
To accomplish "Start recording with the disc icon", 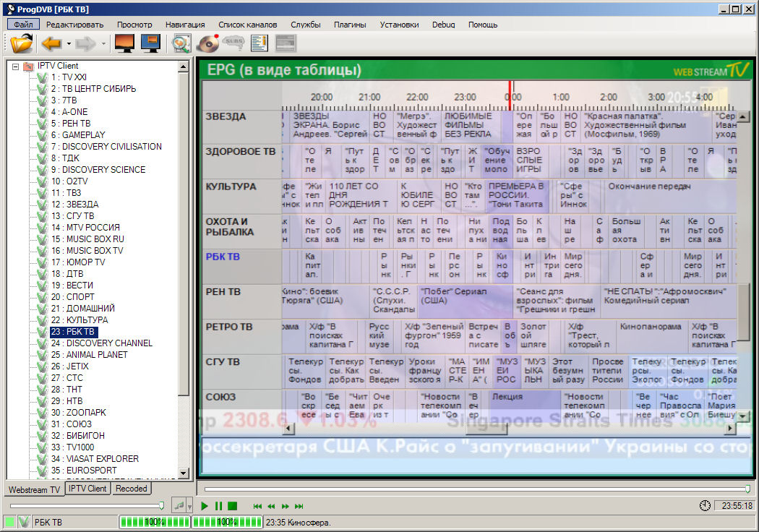I will click(207, 43).
